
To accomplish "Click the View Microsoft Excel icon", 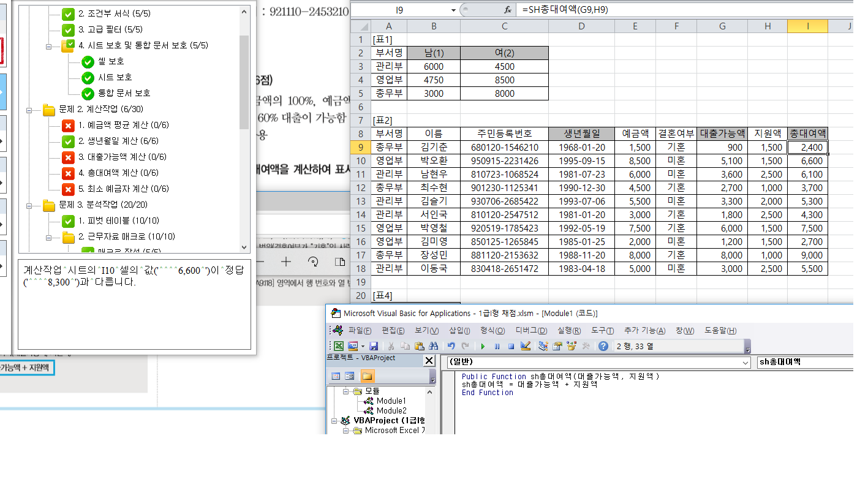I will point(338,346).
